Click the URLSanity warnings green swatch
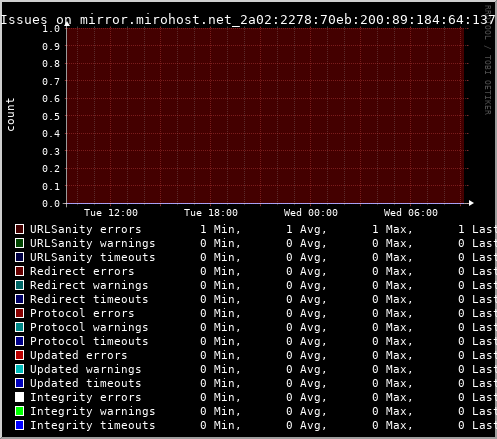 pos(20,243)
